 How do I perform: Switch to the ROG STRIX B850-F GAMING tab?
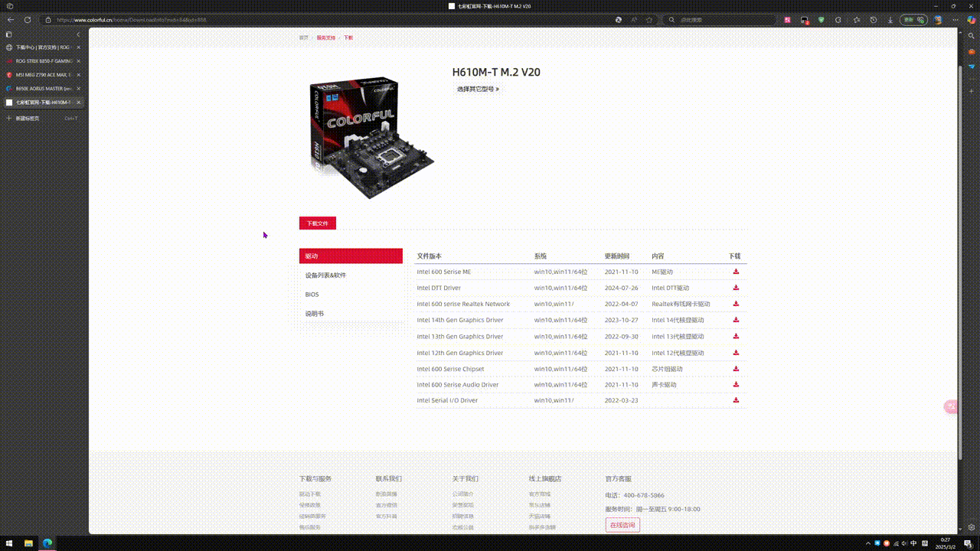click(42, 61)
